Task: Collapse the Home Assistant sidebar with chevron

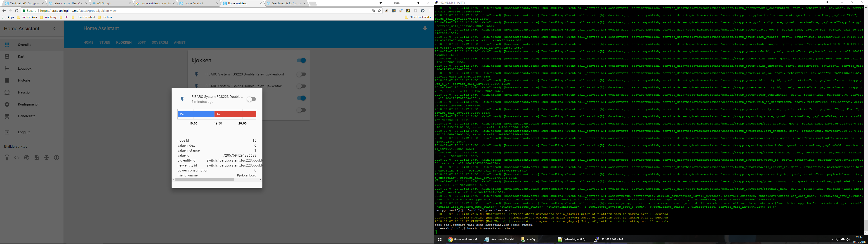Action: pyautogui.click(x=54, y=28)
